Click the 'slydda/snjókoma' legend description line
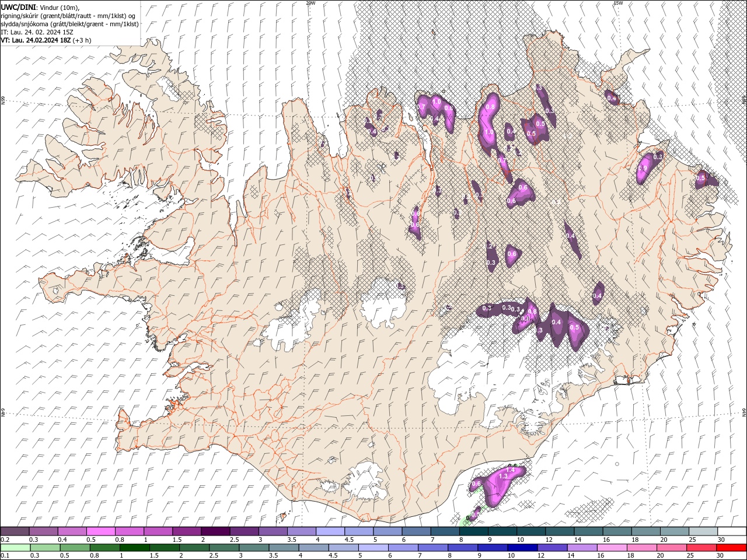The image size is (747, 560). coord(69,24)
